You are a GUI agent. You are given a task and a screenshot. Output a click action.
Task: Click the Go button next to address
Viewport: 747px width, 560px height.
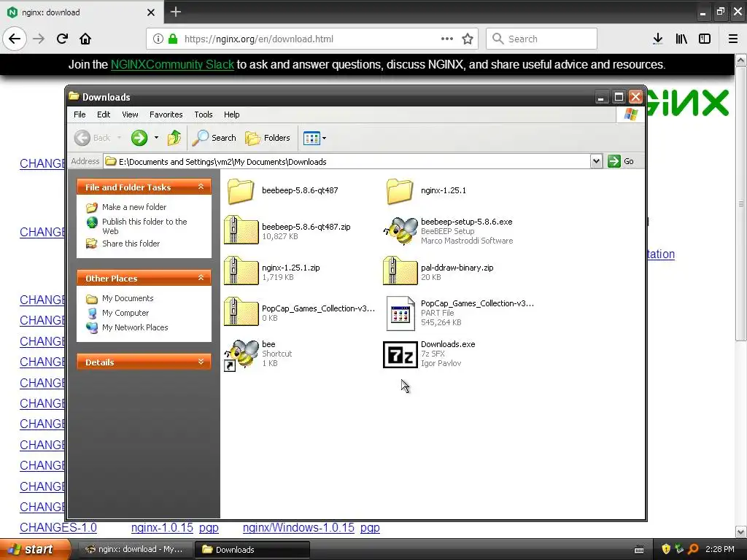(622, 161)
